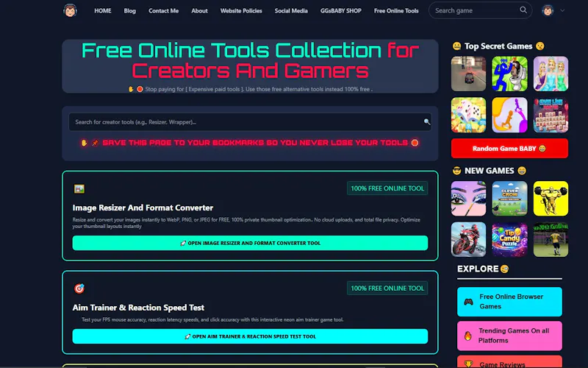Click the NEW GAMES heading
Image resolution: width=588 pixels, height=368 pixels.
click(x=489, y=171)
